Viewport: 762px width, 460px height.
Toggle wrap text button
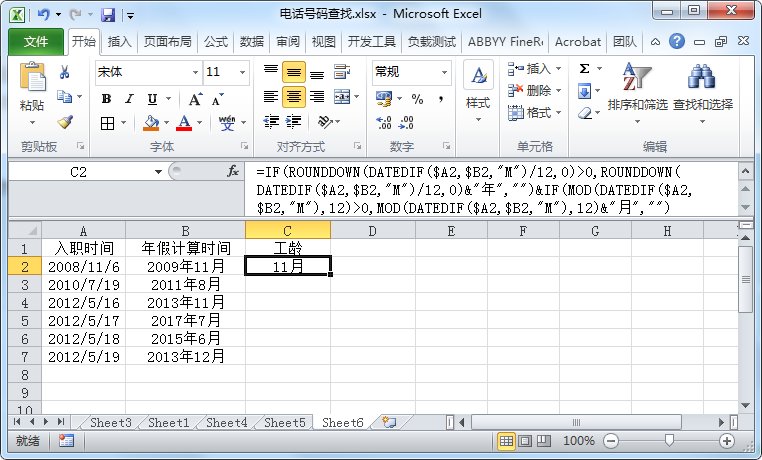click(x=342, y=72)
